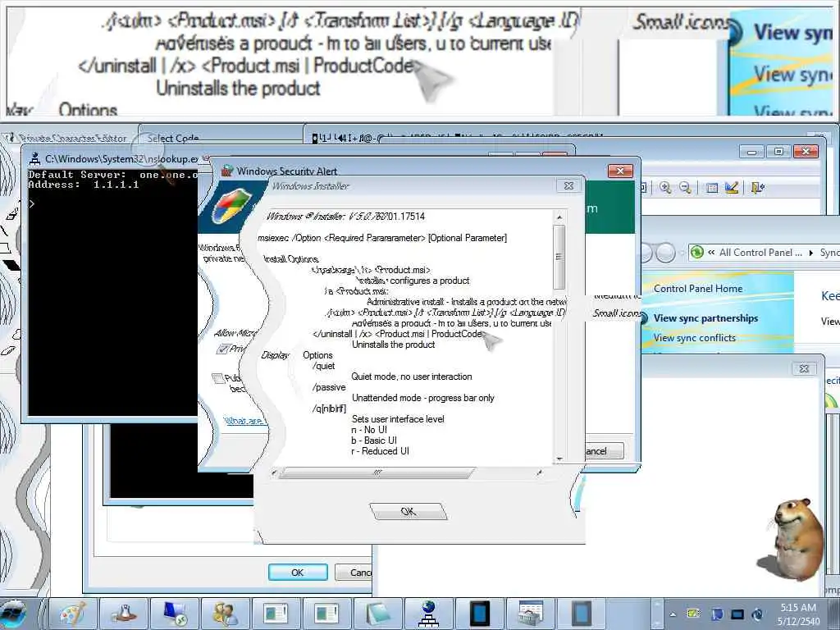Screen dimensions: 840x630
Task: Select the filled rectangle tool in Character Editor
Action: (11, 265)
